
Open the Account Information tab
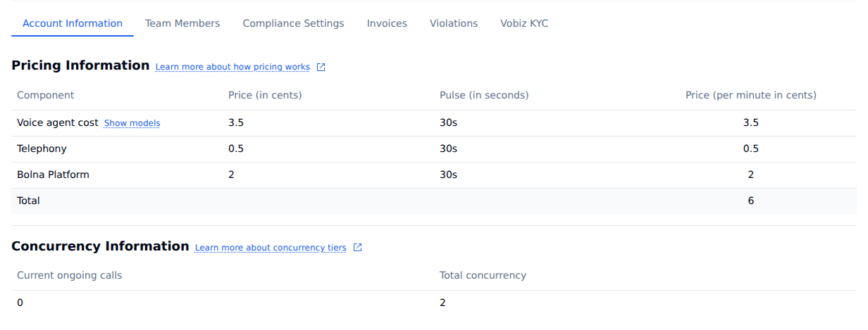point(73,23)
